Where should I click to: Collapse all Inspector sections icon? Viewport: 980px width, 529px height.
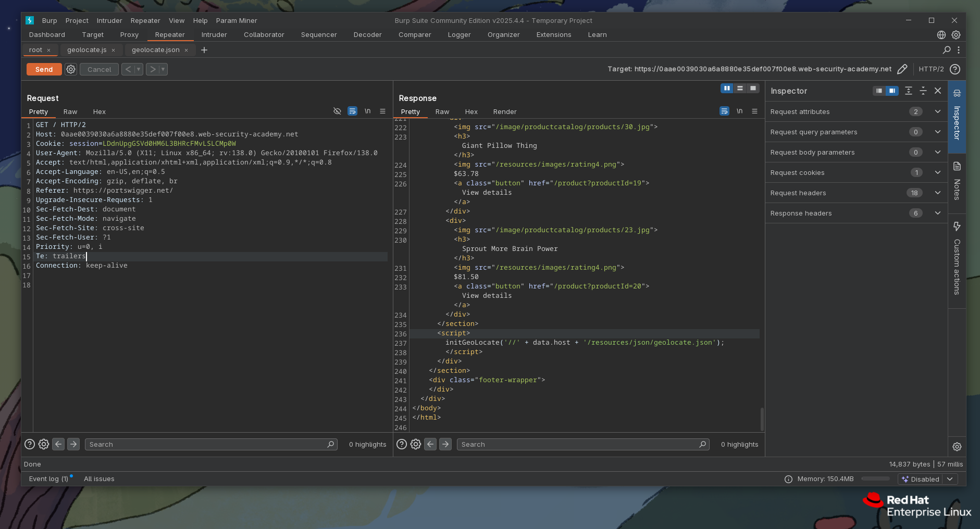(x=923, y=91)
